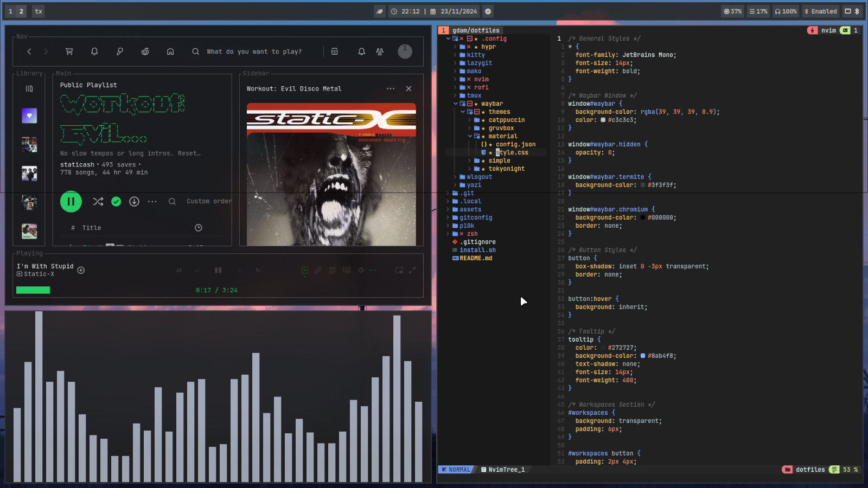Toggle the saved-to-library green checkmark
The image size is (868, 488).
click(116, 201)
